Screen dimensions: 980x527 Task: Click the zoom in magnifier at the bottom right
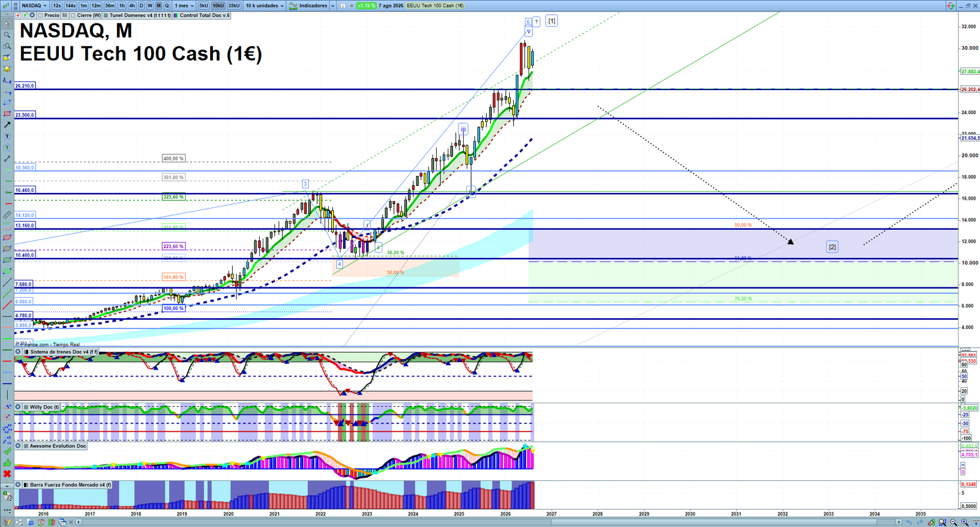pos(965,522)
